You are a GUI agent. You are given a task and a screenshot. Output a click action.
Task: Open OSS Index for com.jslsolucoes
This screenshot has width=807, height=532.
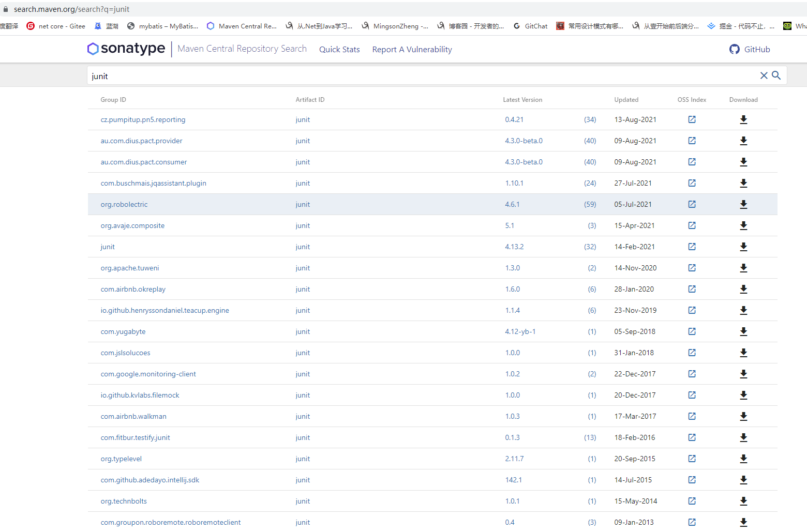click(x=692, y=353)
